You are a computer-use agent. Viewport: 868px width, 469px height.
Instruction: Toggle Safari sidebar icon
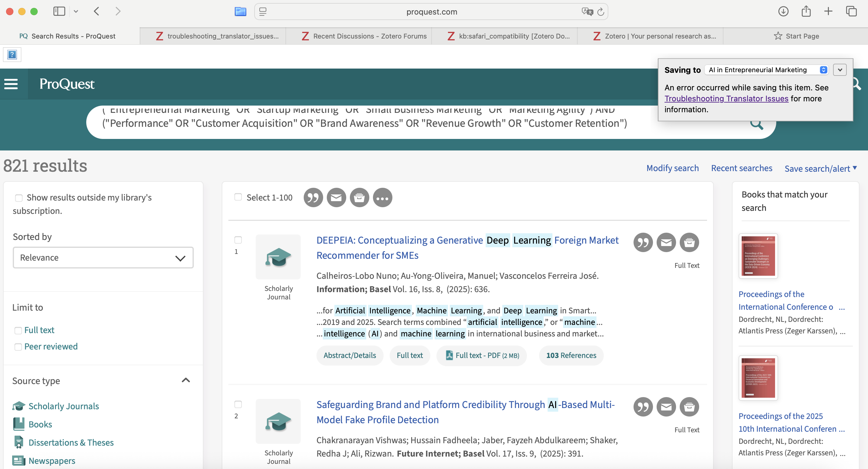(x=59, y=11)
